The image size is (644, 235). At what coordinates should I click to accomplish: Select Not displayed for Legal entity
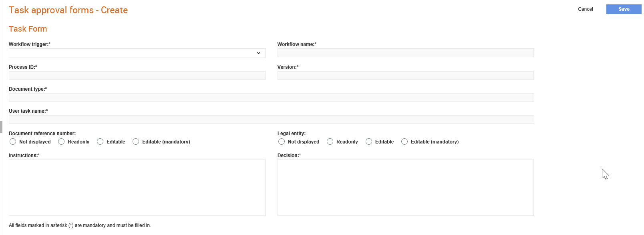point(282,141)
